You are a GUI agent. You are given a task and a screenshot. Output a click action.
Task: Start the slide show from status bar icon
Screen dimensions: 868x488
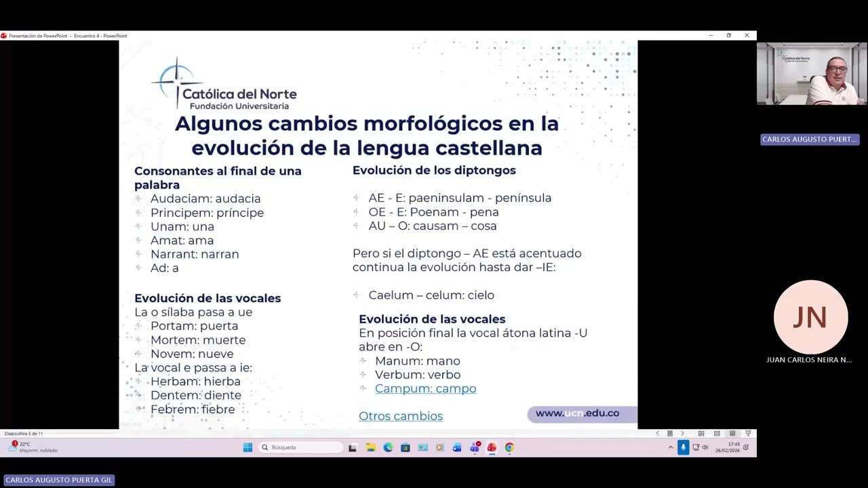tap(748, 434)
